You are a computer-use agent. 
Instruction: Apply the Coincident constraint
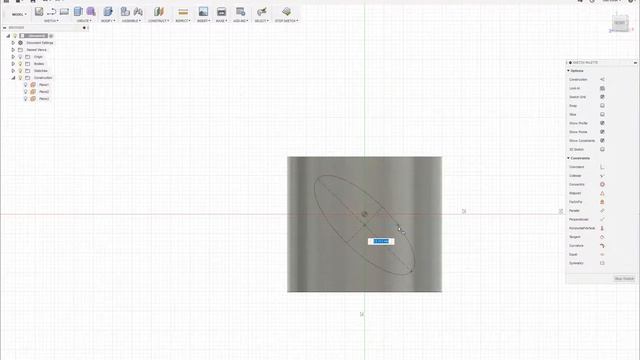[x=602, y=167]
